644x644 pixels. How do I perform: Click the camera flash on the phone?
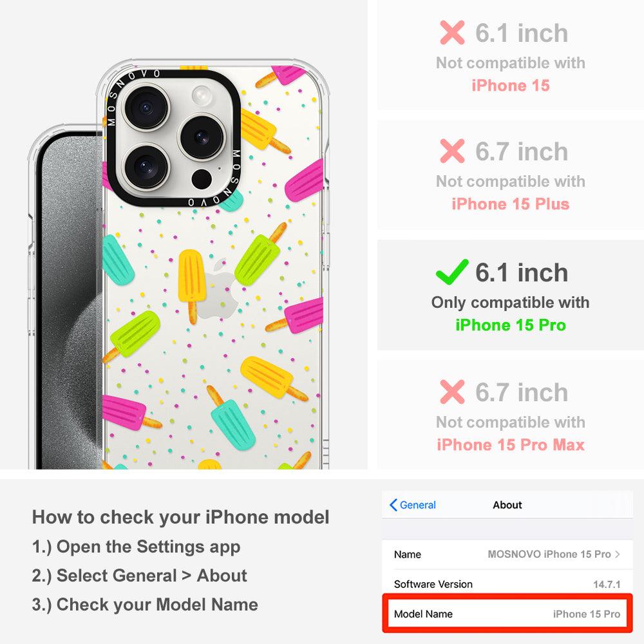click(202, 96)
